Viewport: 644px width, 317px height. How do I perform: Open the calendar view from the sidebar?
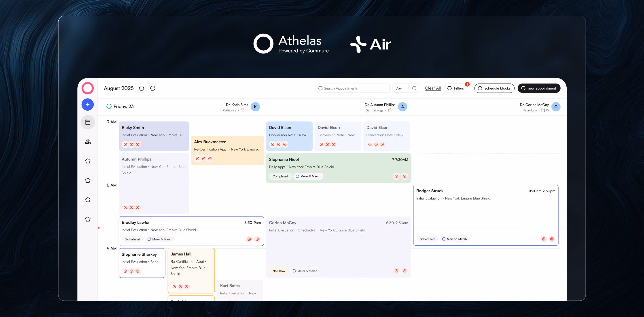[88, 122]
